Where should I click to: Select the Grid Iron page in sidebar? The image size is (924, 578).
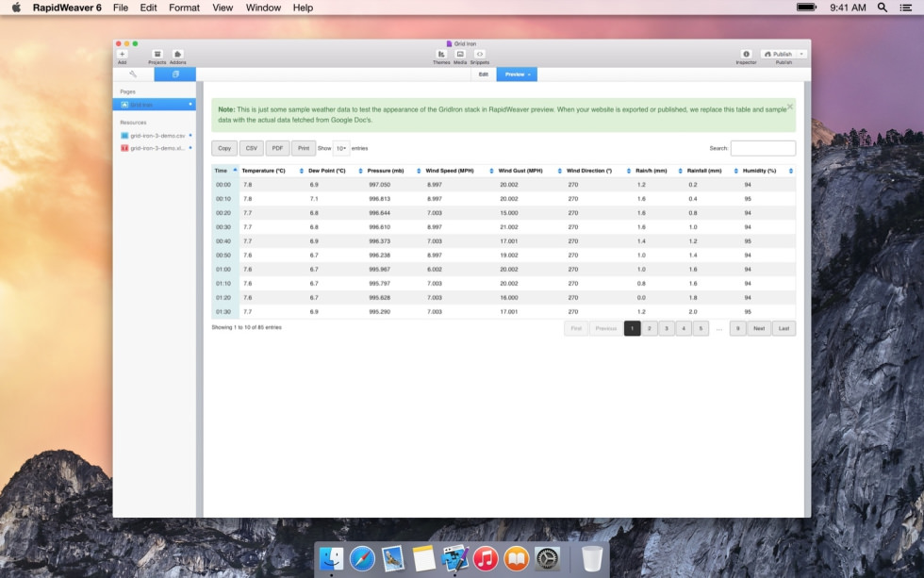click(x=155, y=105)
